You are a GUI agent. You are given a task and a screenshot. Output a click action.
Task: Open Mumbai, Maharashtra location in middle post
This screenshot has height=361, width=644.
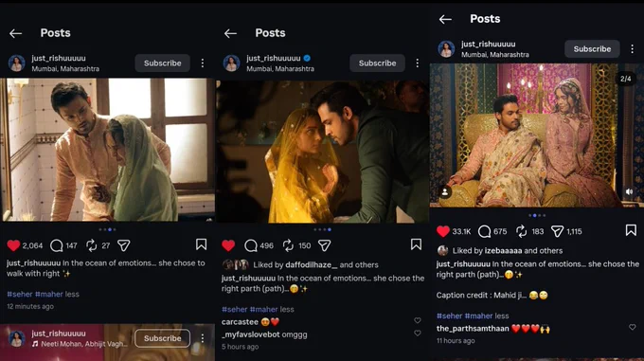(x=280, y=69)
